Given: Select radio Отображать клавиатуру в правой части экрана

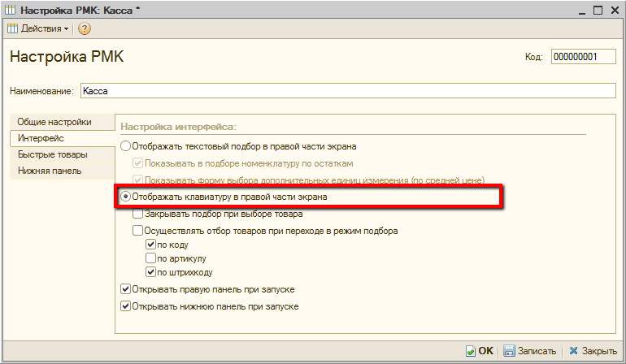Looking at the screenshot, I should coord(125,197).
